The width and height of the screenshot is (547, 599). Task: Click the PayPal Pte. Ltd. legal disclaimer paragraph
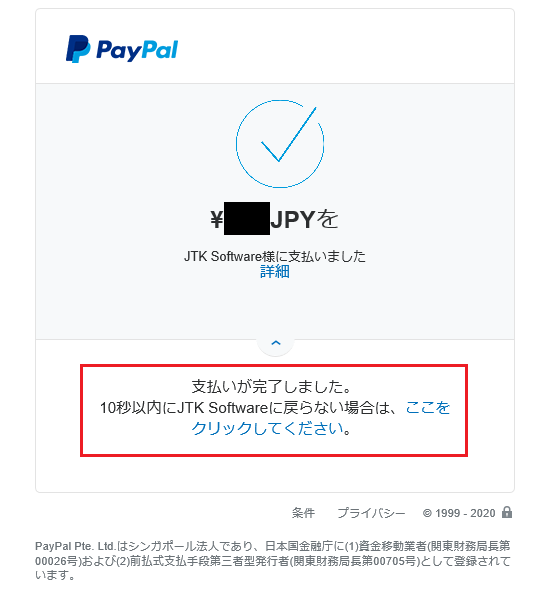point(273,560)
